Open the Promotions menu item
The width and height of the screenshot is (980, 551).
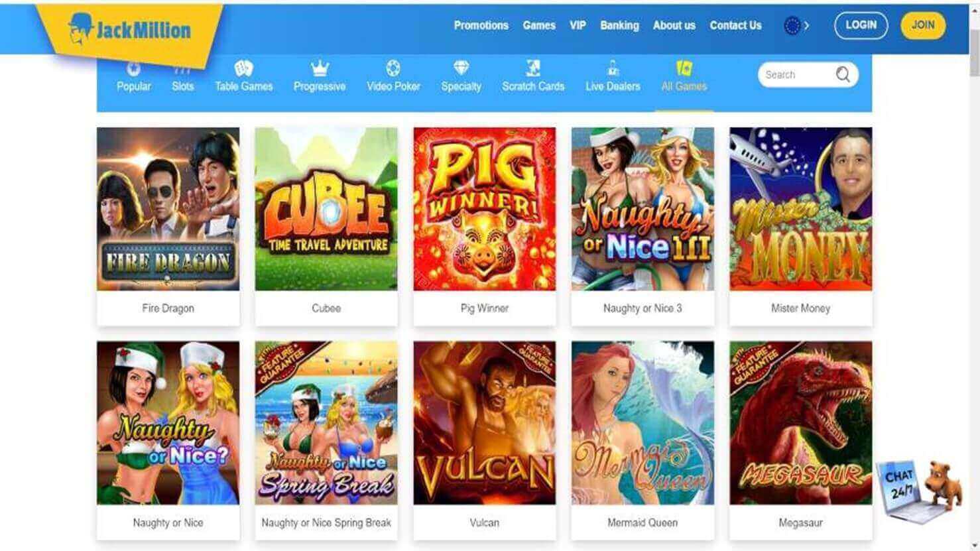(481, 25)
